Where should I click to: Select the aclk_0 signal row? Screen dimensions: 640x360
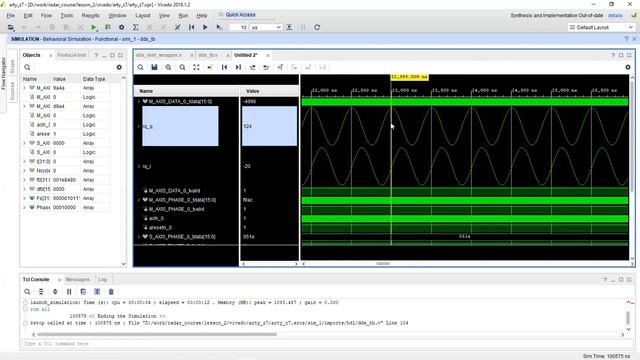pyautogui.click(x=156, y=218)
